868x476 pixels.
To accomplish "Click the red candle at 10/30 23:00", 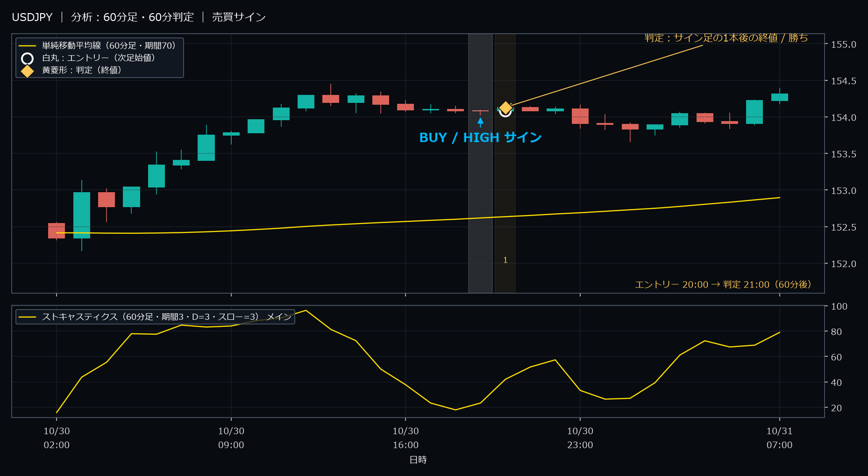I will click(x=580, y=116).
